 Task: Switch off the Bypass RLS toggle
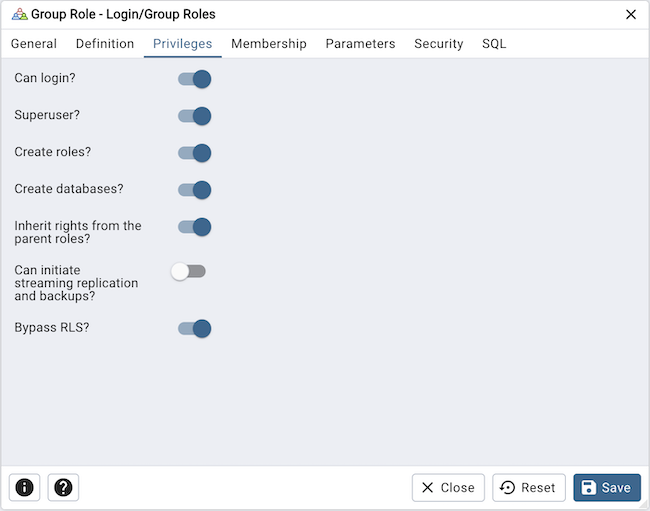click(194, 328)
